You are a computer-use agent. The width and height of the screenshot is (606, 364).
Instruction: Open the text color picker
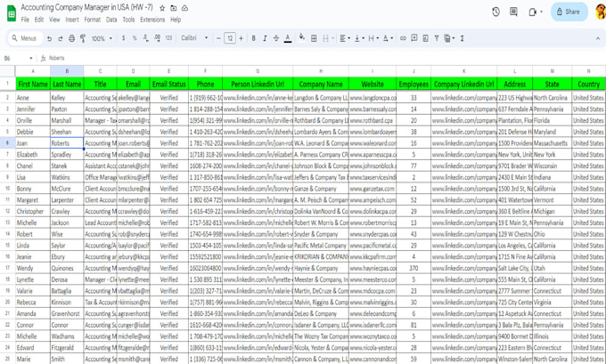tap(288, 38)
